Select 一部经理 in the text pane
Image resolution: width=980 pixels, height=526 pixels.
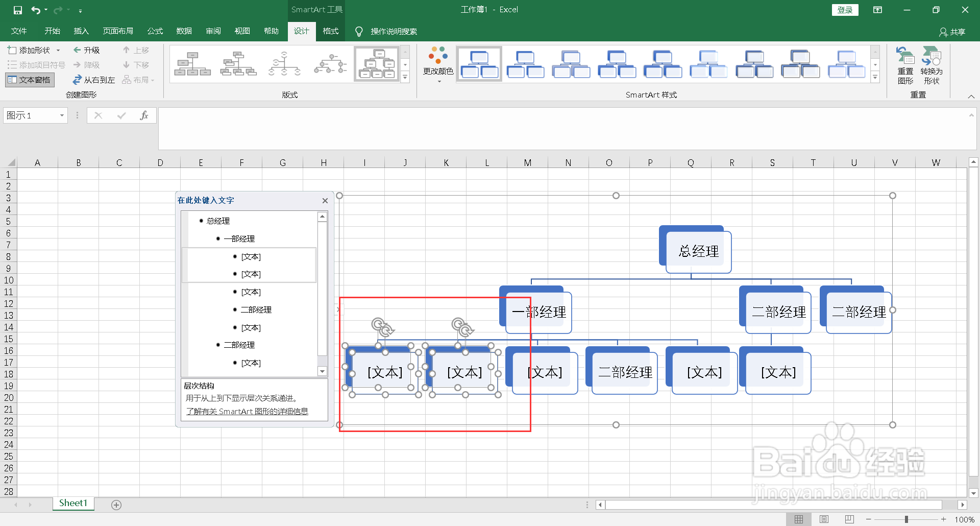pyautogui.click(x=239, y=239)
